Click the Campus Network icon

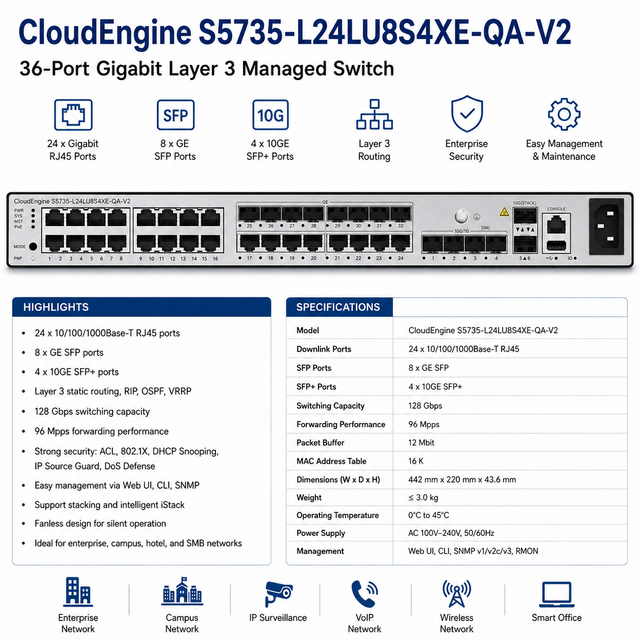click(182, 591)
